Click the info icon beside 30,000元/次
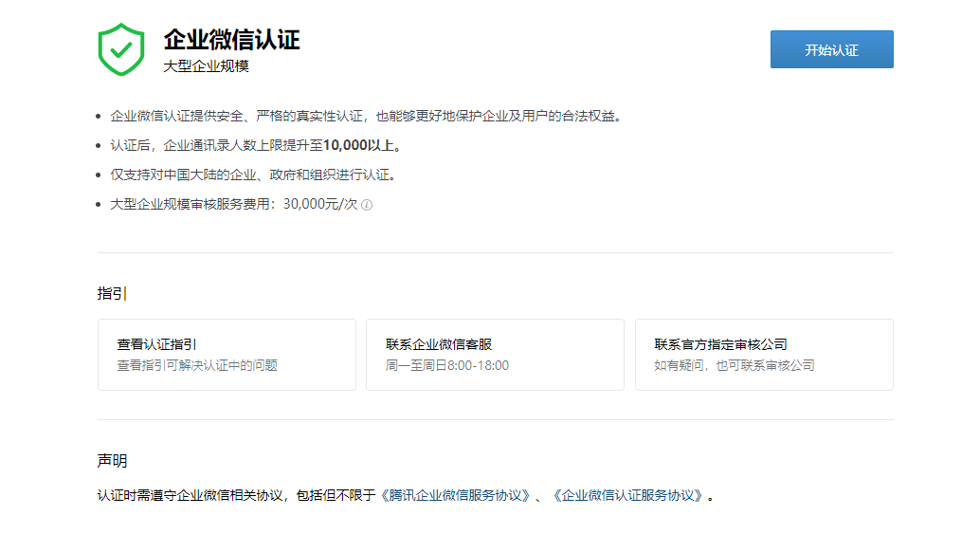The height and width of the screenshot is (534, 980). (x=367, y=205)
